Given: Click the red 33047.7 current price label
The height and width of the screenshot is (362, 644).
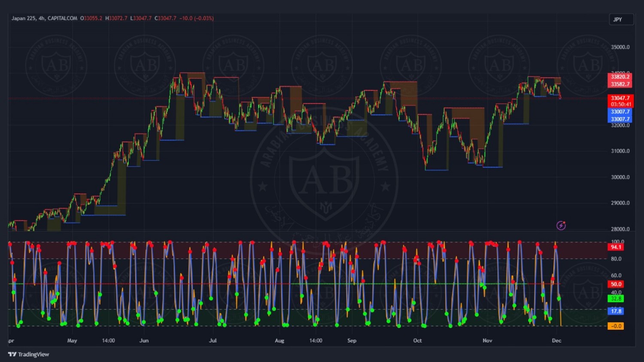Looking at the screenshot, I should (620, 98).
